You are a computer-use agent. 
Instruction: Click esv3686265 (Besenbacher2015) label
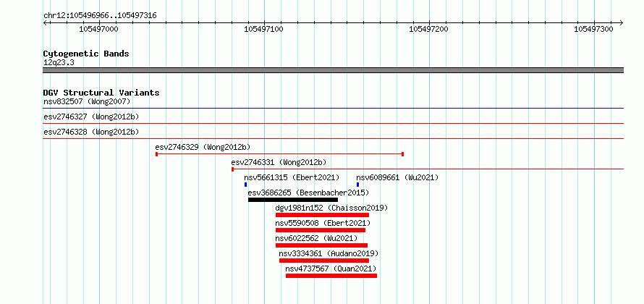[308, 193]
